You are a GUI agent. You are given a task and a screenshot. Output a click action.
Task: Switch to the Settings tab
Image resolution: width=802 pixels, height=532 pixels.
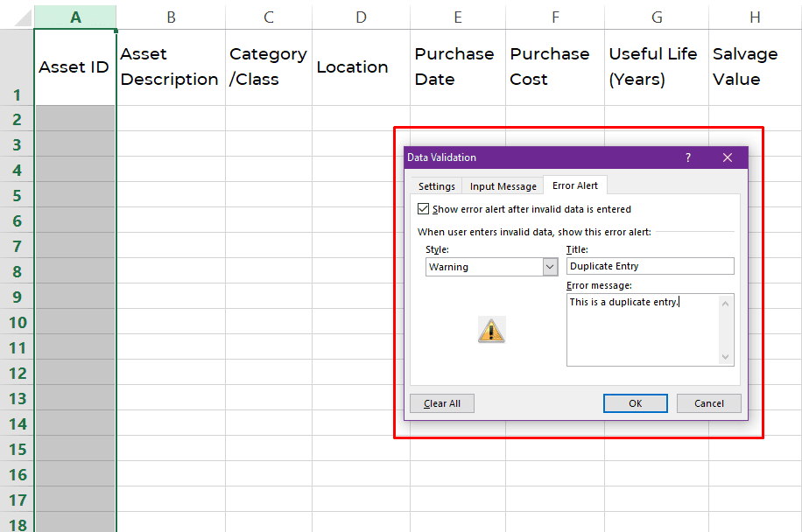pyautogui.click(x=436, y=186)
